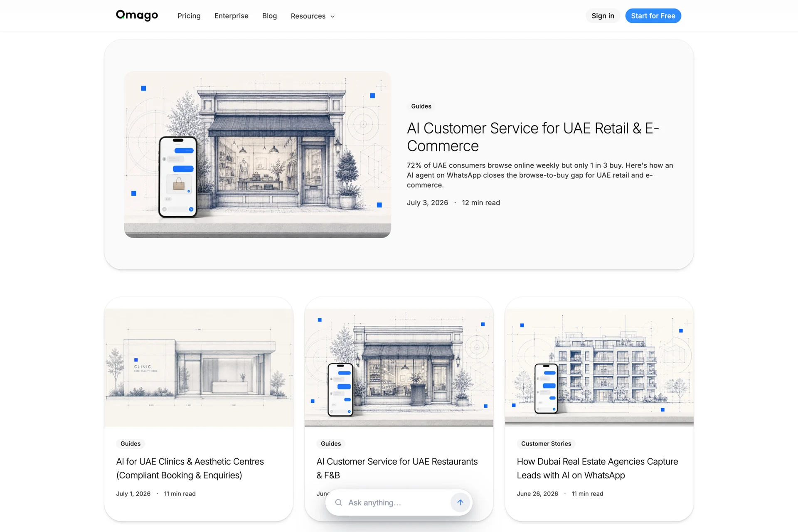This screenshot has height=532, width=798.
Task: Click 11 min read on Real Estate card
Action: click(x=587, y=494)
